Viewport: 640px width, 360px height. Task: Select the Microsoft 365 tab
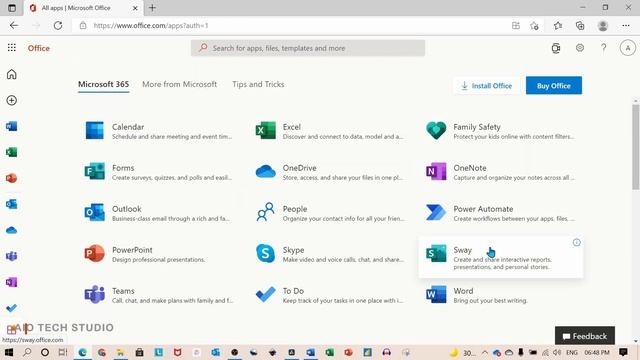103,84
